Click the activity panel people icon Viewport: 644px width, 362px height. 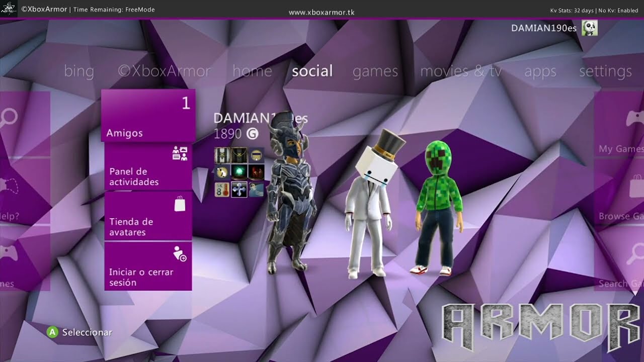(x=180, y=153)
